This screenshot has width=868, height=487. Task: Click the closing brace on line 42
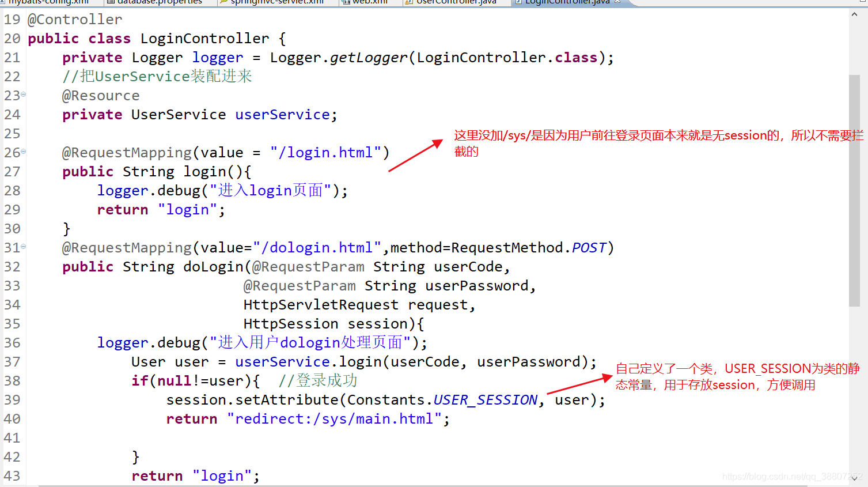[135, 457]
